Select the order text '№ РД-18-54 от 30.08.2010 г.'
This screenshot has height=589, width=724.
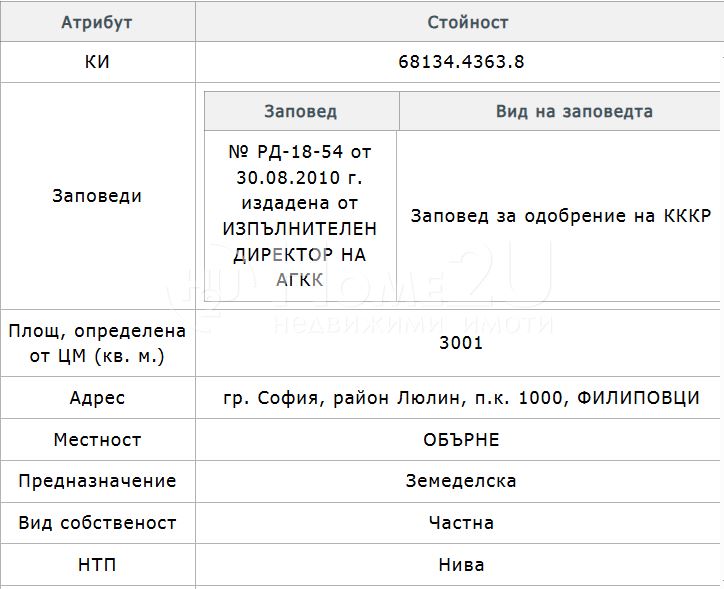click(300, 164)
